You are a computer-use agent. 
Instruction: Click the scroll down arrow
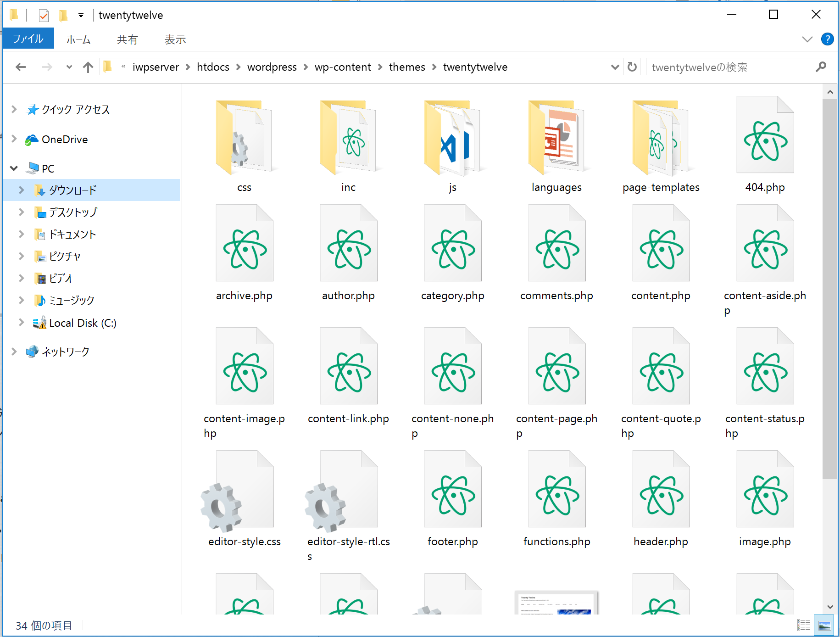(829, 607)
